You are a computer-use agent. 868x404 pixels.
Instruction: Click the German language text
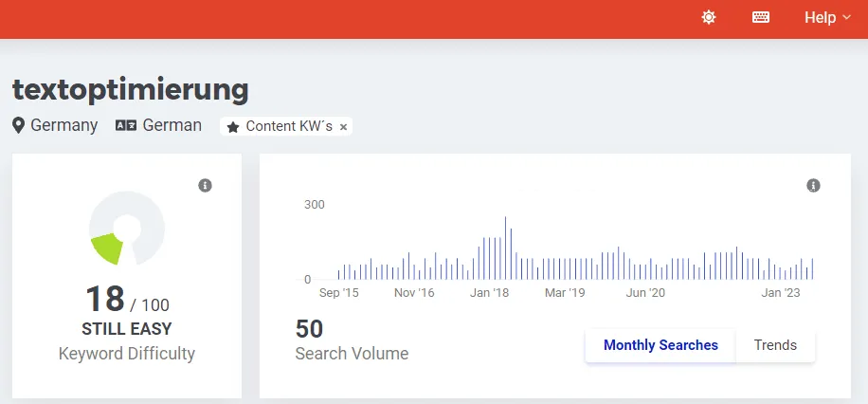click(172, 126)
